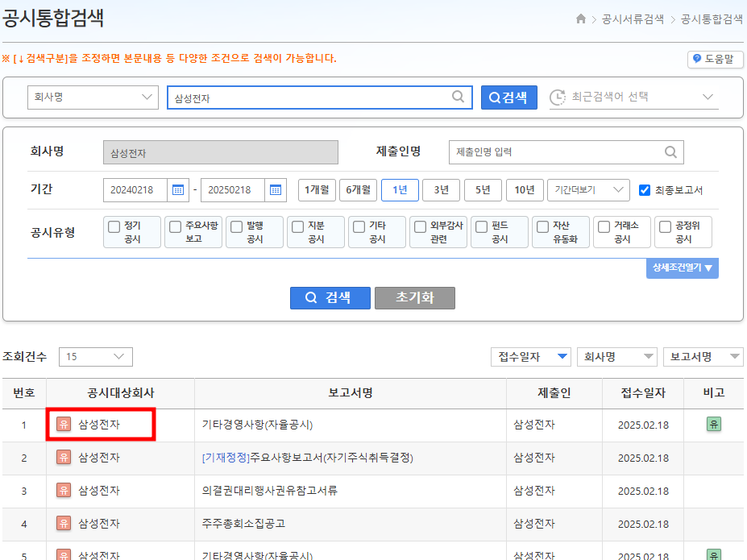Click the magnifier icon in the 제출인명 field

pos(670,152)
